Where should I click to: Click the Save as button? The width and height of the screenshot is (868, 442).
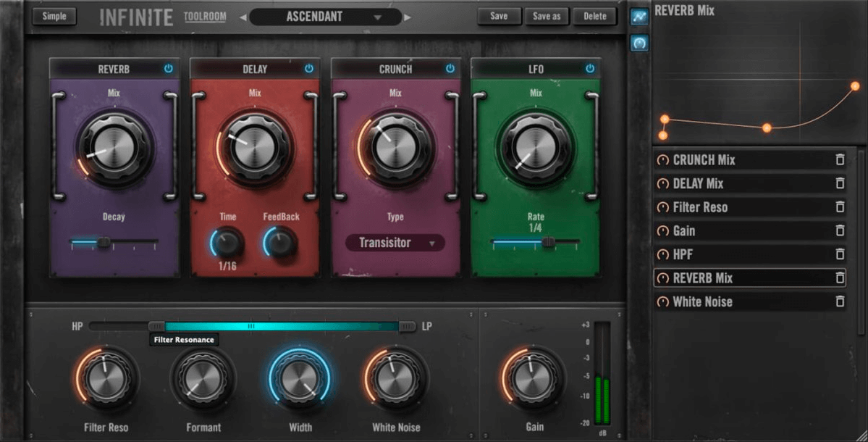pyautogui.click(x=547, y=16)
